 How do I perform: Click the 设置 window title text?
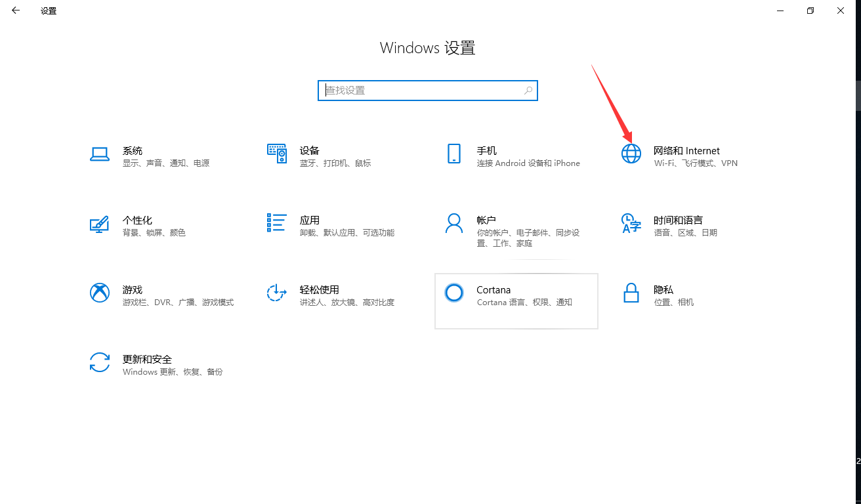[x=49, y=11]
